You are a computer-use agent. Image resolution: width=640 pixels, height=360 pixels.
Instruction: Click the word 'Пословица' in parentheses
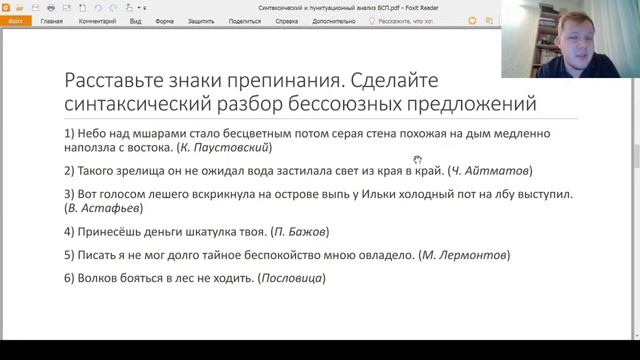291,278
